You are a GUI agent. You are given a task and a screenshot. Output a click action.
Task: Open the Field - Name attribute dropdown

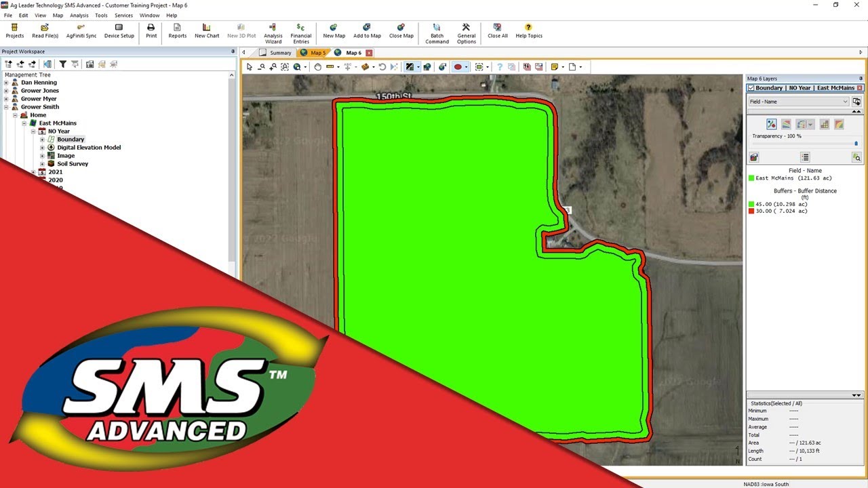pos(799,102)
